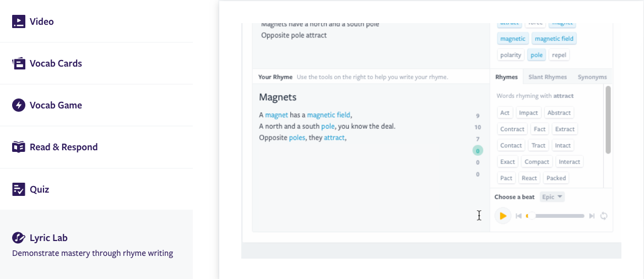The height and width of the screenshot is (279, 644).
Task: Select the Vocab Game lightning icon
Action: pyautogui.click(x=19, y=105)
